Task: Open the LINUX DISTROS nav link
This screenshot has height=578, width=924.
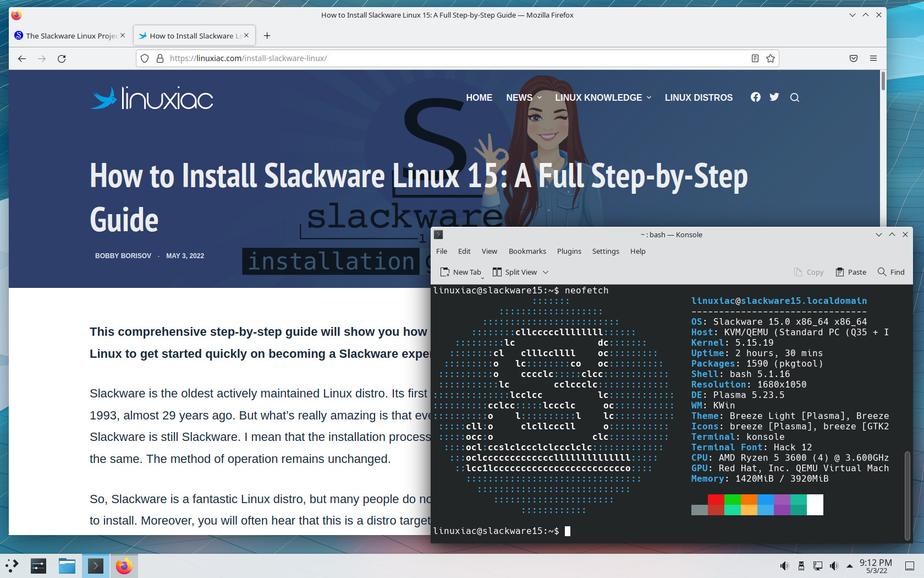Action: click(x=698, y=97)
